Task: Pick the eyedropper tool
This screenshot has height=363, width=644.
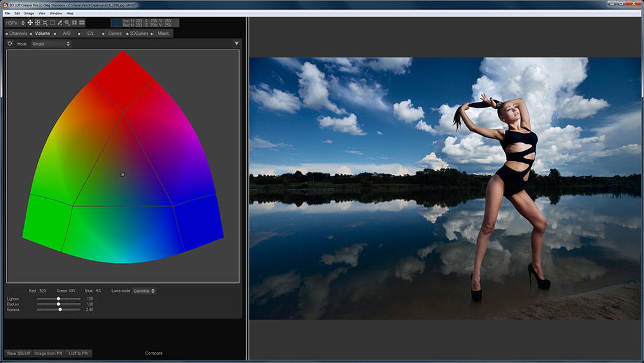Action: click(60, 23)
